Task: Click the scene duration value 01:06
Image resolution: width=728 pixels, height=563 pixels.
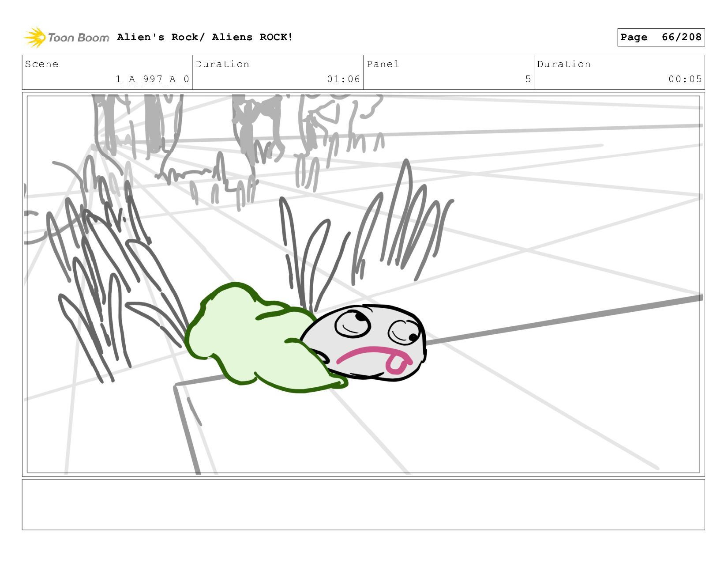Action: click(343, 79)
